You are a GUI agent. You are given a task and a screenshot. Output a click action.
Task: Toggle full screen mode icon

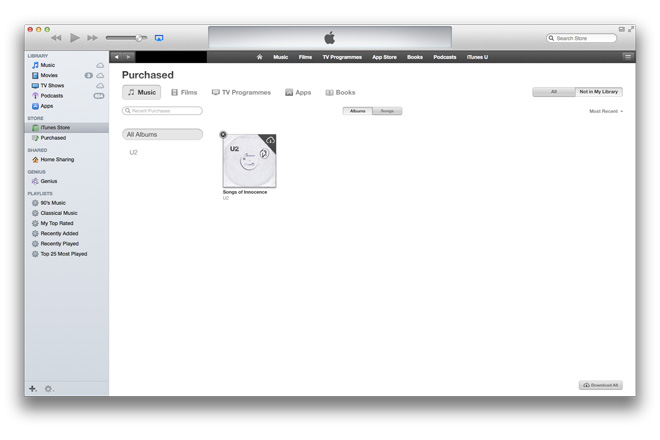[631, 29]
